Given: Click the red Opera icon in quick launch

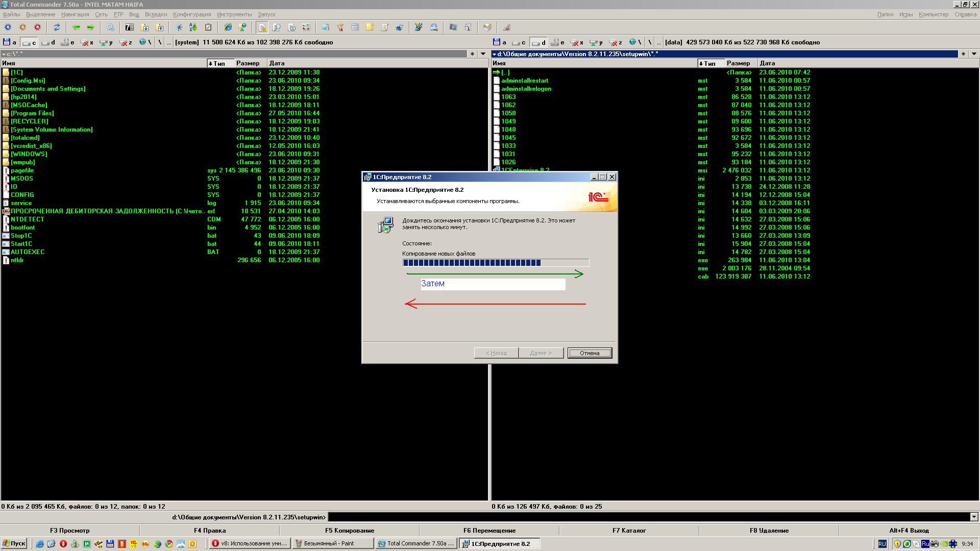Looking at the screenshot, I should pos(63,544).
